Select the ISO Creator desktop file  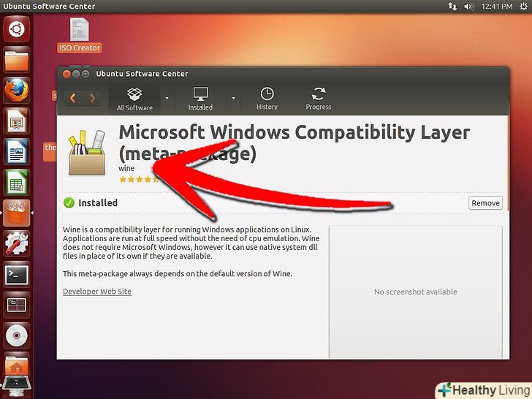[80, 35]
